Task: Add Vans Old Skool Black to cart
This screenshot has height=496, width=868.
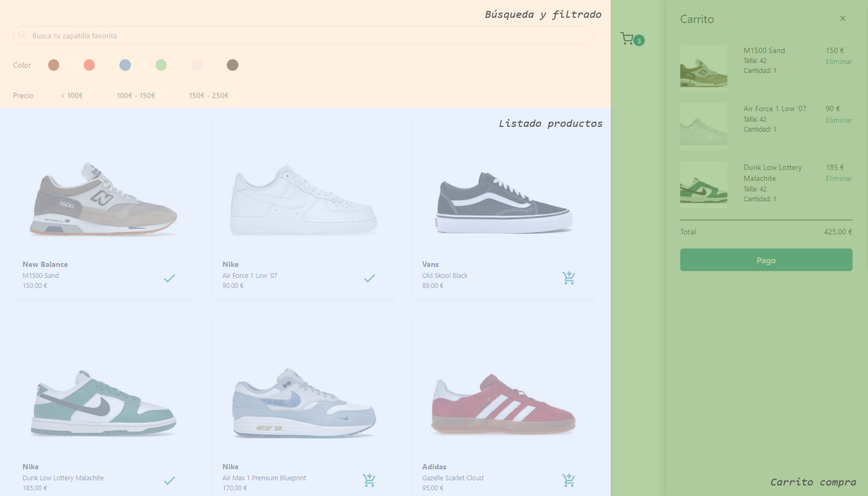Action: point(568,278)
